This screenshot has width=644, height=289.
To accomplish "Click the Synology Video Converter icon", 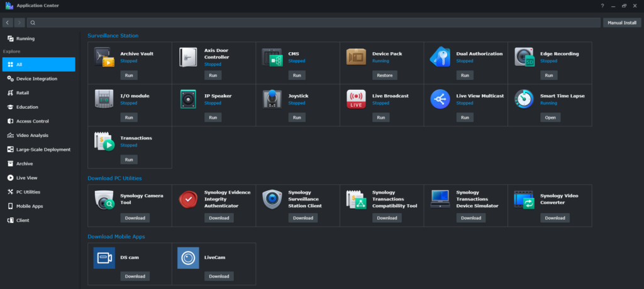I will [524, 200].
